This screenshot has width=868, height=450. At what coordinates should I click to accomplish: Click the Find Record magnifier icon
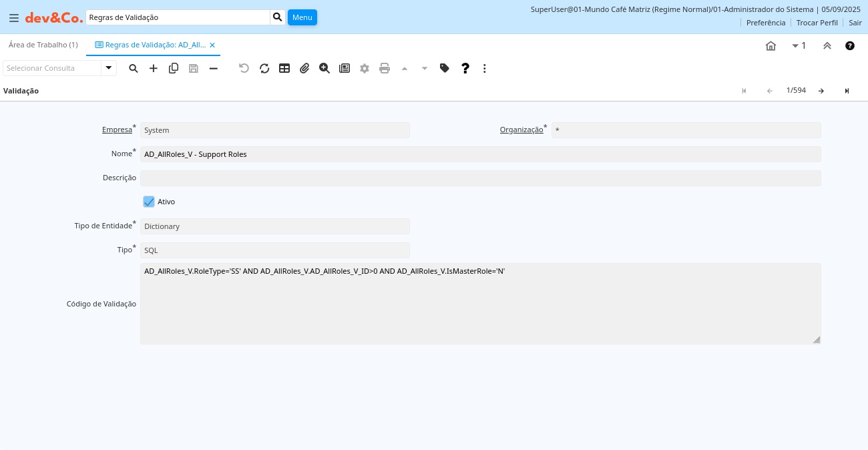(134, 68)
